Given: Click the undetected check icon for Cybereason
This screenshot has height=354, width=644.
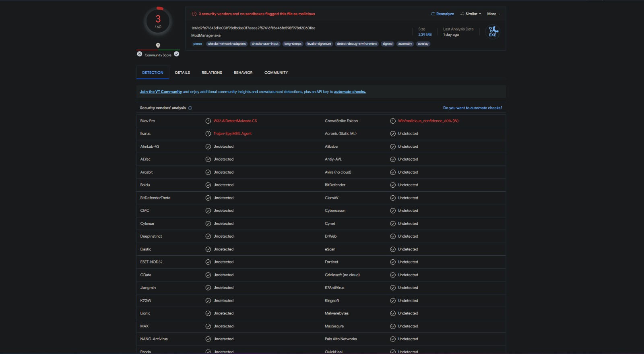Looking at the screenshot, I should coord(393,211).
